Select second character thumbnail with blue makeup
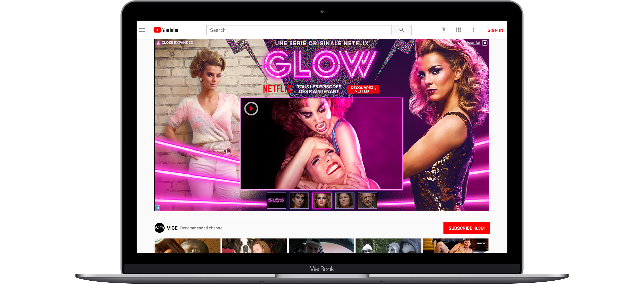Screen dimensions: 644x284 point(299,201)
